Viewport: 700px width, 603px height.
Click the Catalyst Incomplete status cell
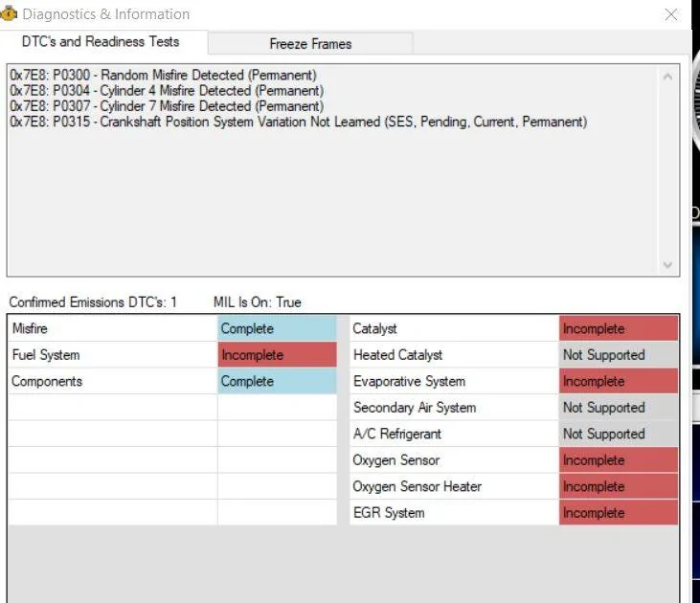point(619,328)
